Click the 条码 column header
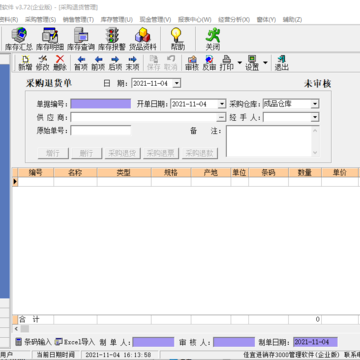360x360 pixels. pyautogui.click(x=268, y=172)
